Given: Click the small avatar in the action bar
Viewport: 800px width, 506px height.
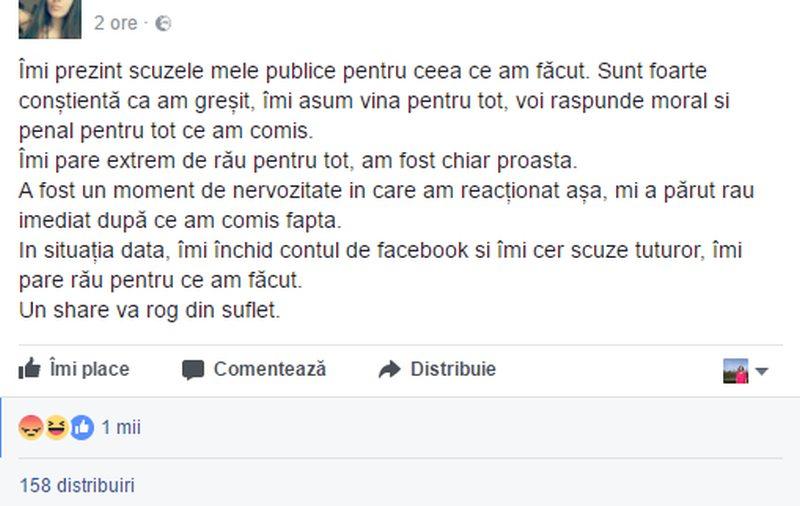Looking at the screenshot, I should click(x=735, y=370).
